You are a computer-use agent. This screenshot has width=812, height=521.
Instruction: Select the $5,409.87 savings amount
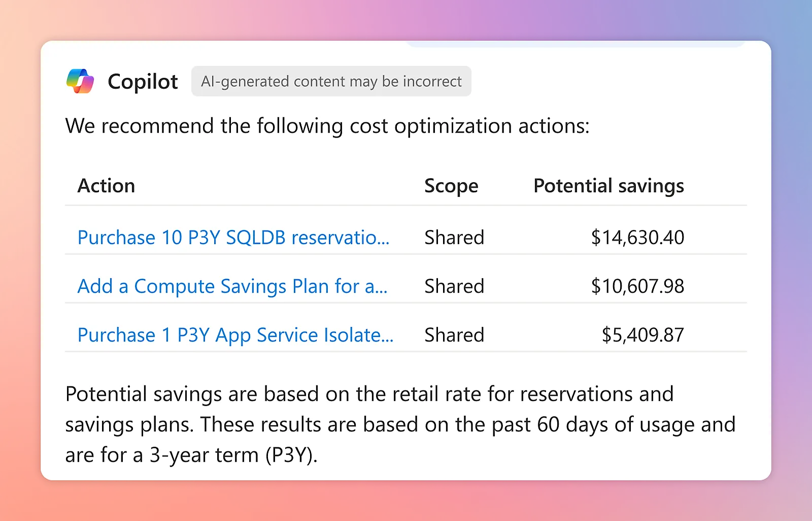642,335
